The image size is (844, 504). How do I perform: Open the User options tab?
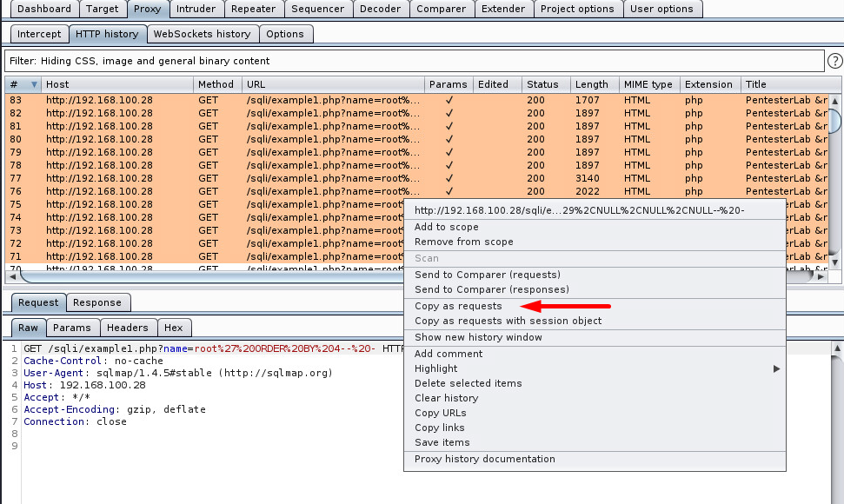point(661,9)
